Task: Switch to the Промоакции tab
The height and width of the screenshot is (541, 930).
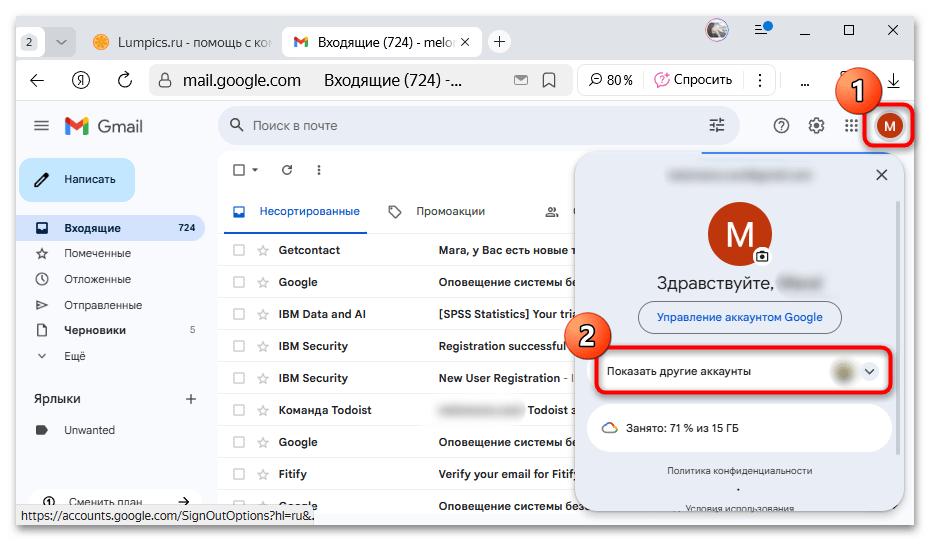Action: point(437,212)
